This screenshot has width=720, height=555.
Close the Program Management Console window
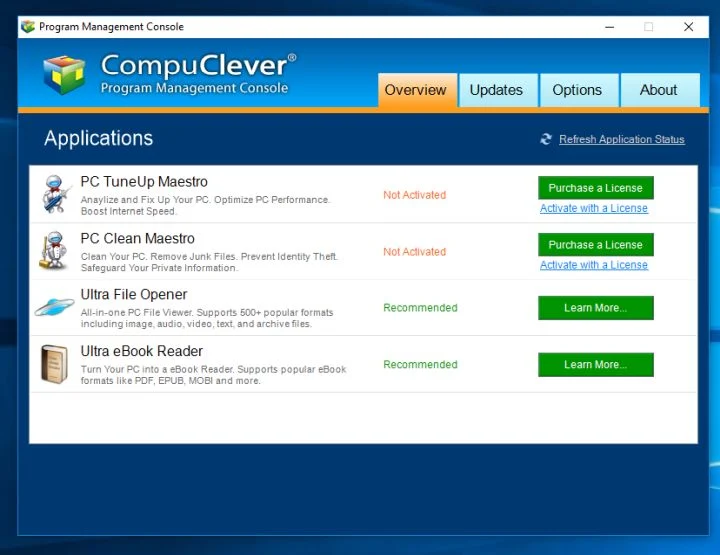[688, 27]
